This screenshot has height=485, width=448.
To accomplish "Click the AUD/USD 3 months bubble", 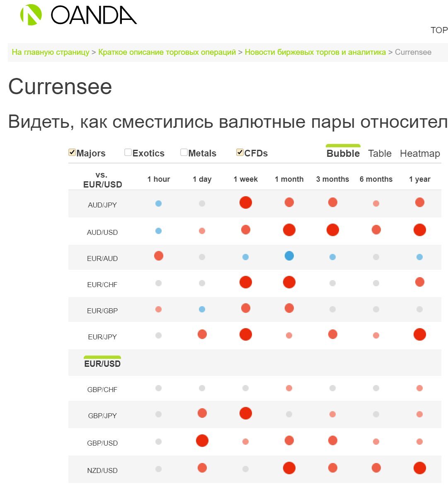I will pos(332,229).
